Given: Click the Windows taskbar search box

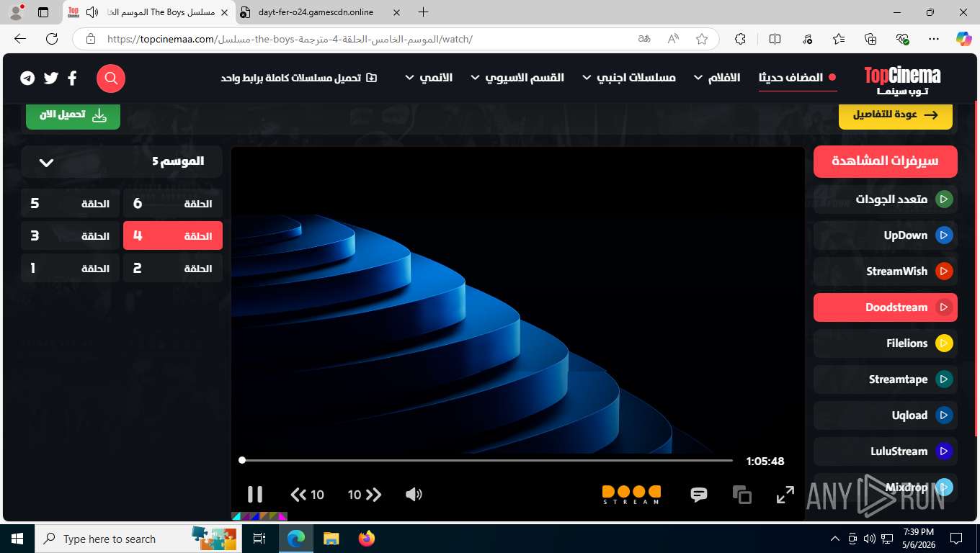Looking at the screenshot, I should 138,539.
